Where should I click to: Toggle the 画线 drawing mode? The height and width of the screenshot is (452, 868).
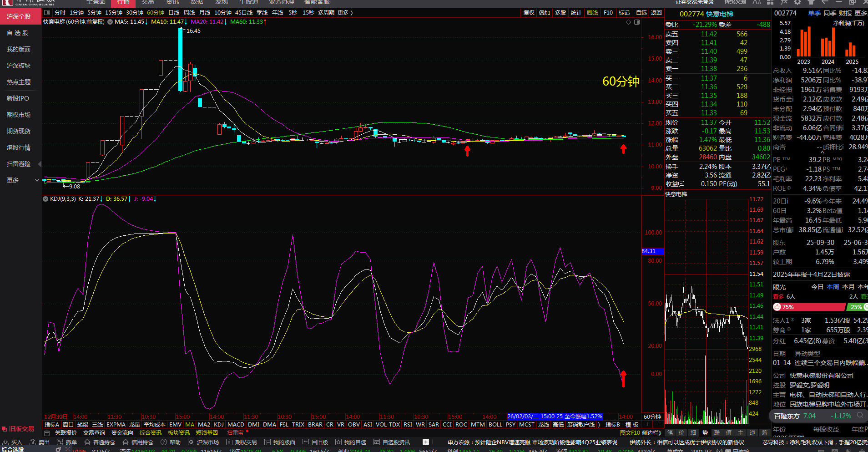[592, 13]
